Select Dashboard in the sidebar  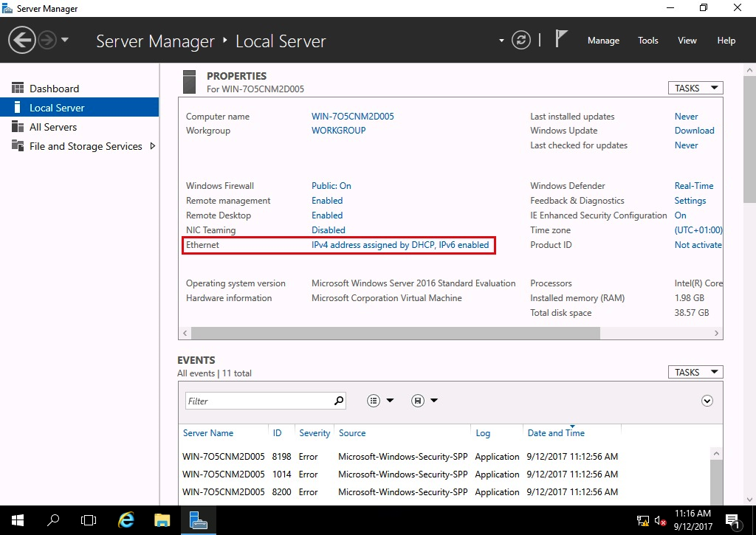[x=54, y=89]
